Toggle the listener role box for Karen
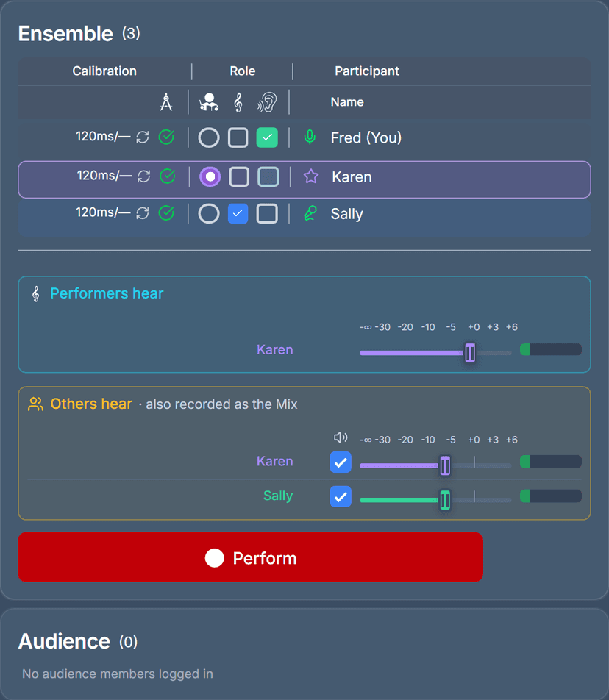Viewport: 609px width, 700px height. point(268,176)
